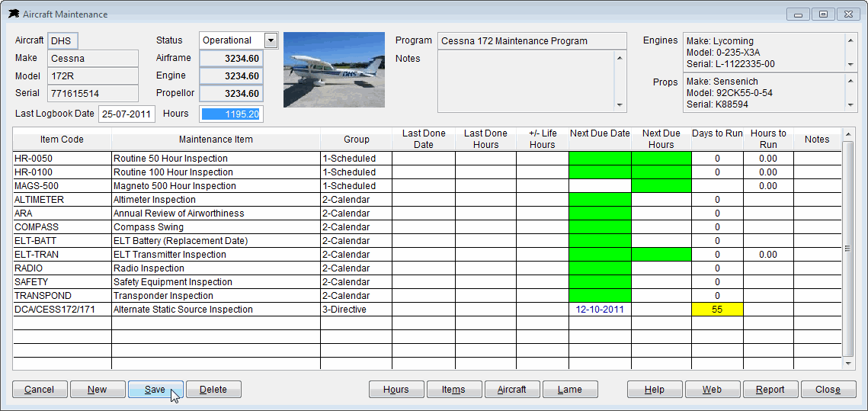Click the highlighted Hours field 1195.20
The height and width of the screenshot is (411, 868).
point(231,114)
